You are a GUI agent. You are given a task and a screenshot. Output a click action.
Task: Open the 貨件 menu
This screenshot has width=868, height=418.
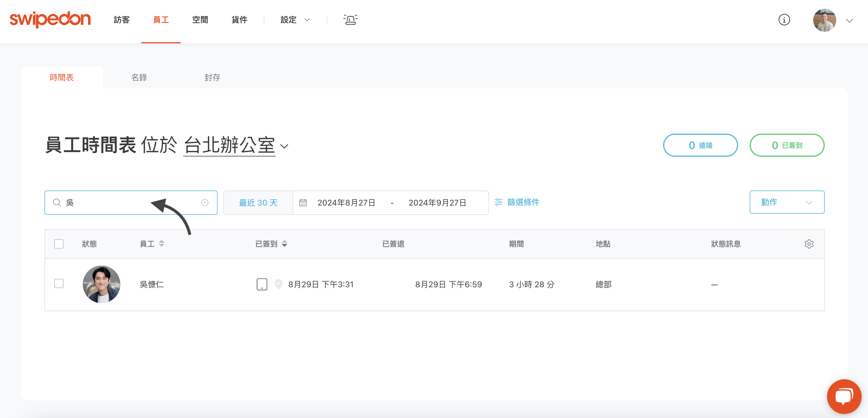tap(240, 20)
